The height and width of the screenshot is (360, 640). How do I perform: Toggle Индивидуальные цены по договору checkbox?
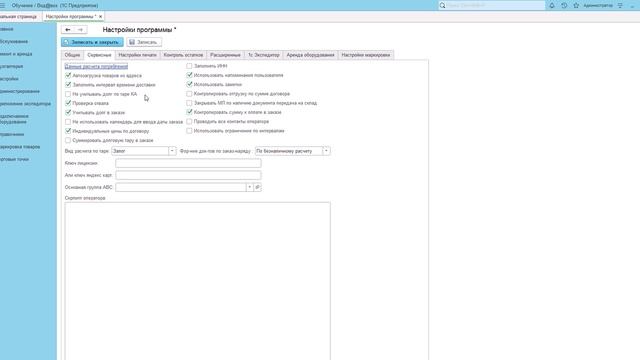tap(68, 131)
